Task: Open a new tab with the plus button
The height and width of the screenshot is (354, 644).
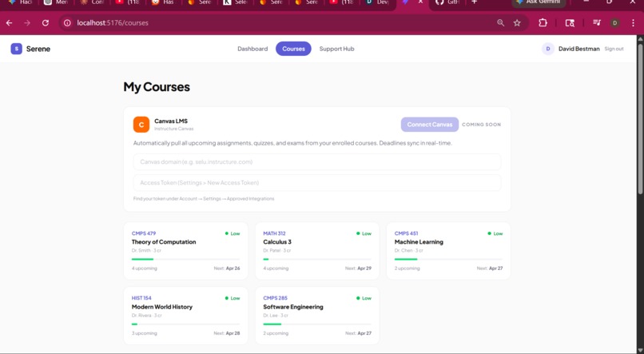Action: (475, 2)
